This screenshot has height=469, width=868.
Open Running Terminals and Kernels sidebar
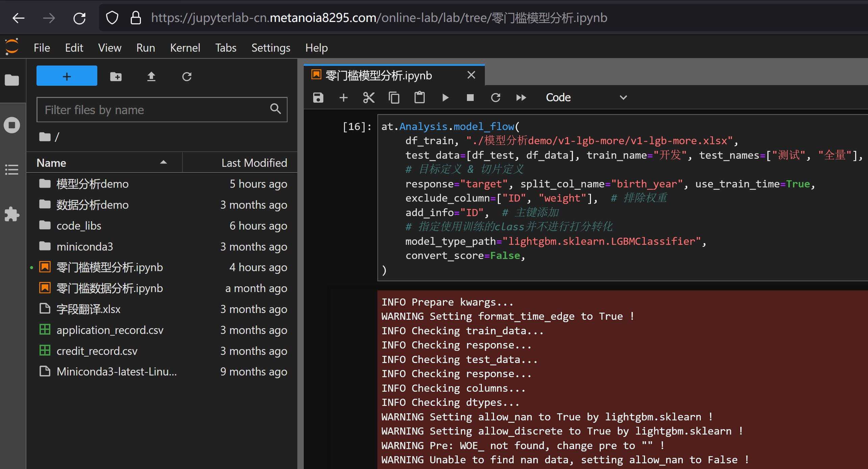point(12,125)
